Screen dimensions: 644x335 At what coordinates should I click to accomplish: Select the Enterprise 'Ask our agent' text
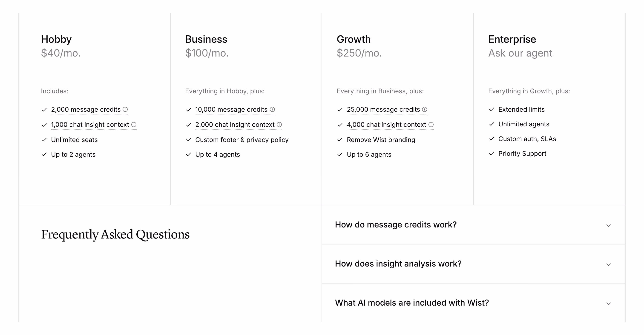[x=520, y=53]
